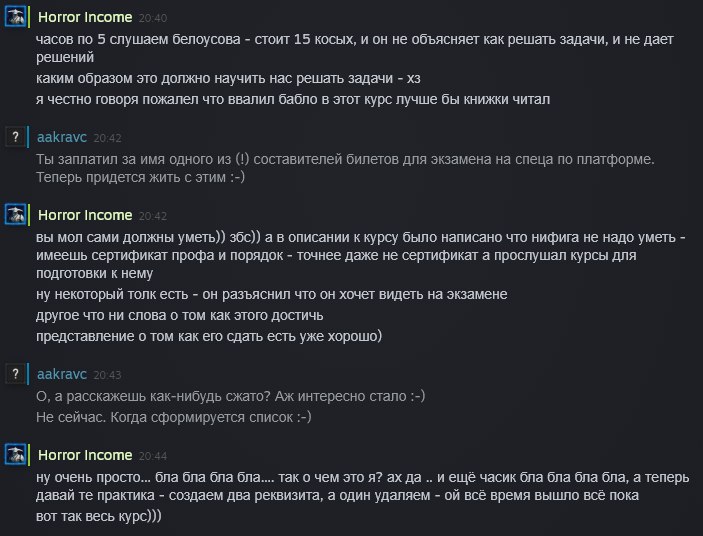Click aakravc's question-mark avatar at 20:42
The height and width of the screenshot is (536, 703).
(x=15, y=137)
